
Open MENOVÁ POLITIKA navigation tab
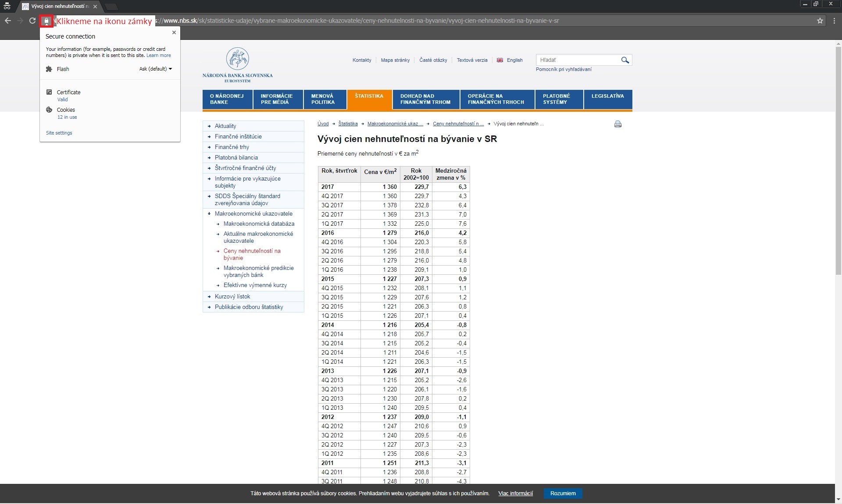click(x=322, y=99)
